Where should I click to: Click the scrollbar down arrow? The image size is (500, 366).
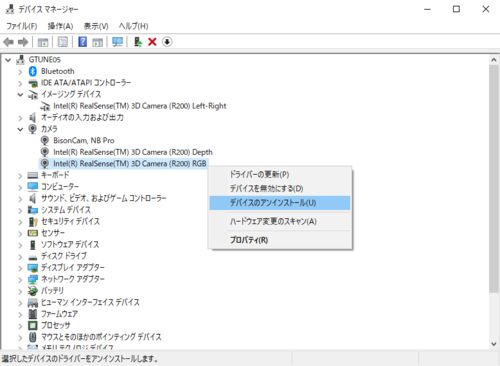point(494,344)
